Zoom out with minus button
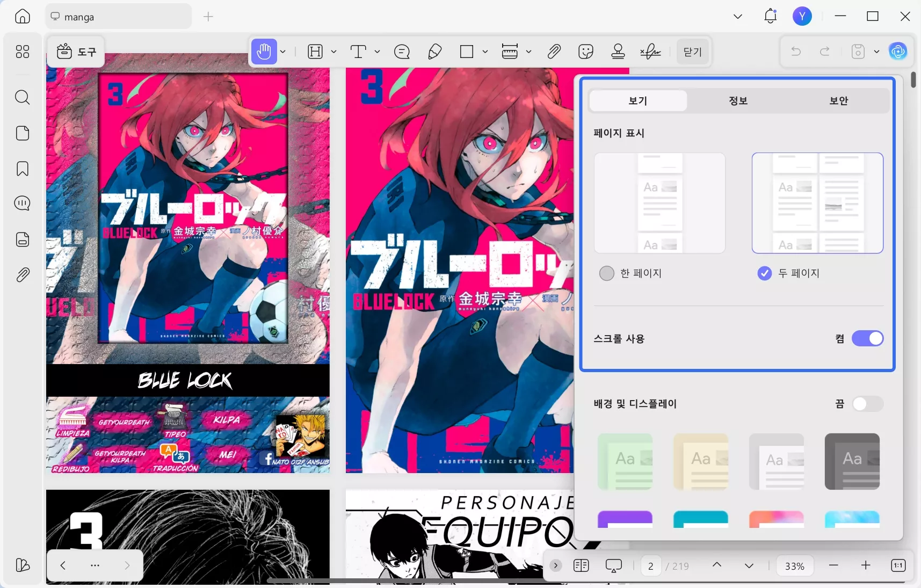 [833, 565]
